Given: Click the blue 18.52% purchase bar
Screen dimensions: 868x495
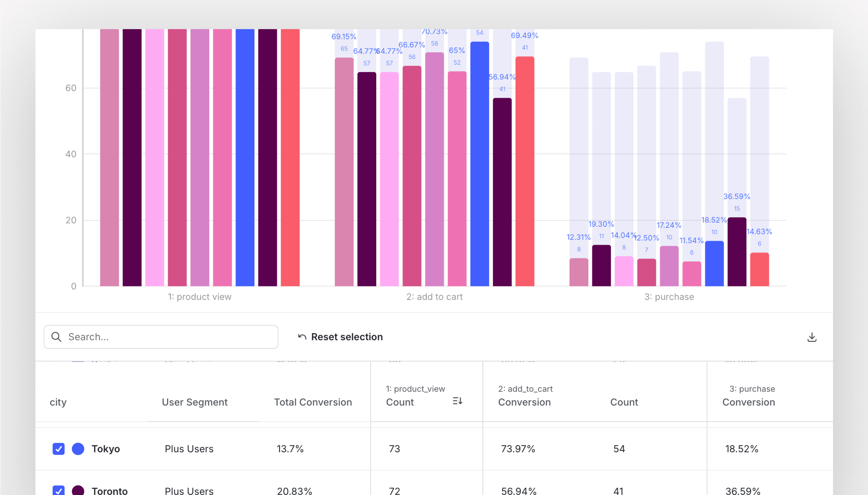Looking at the screenshot, I should click(714, 264).
